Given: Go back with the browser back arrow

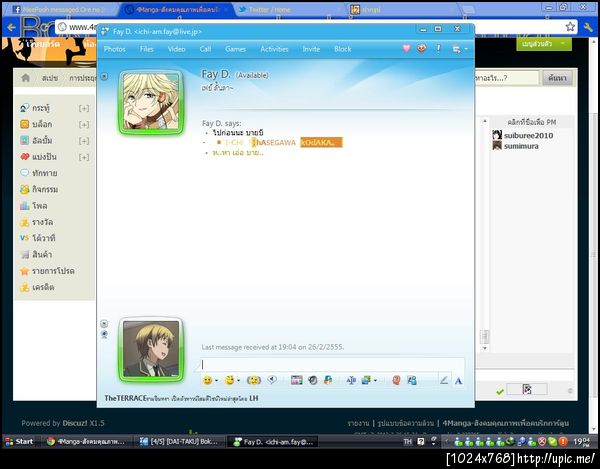Looking at the screenshot, I should pyautogui.click(x=11, y=27).
